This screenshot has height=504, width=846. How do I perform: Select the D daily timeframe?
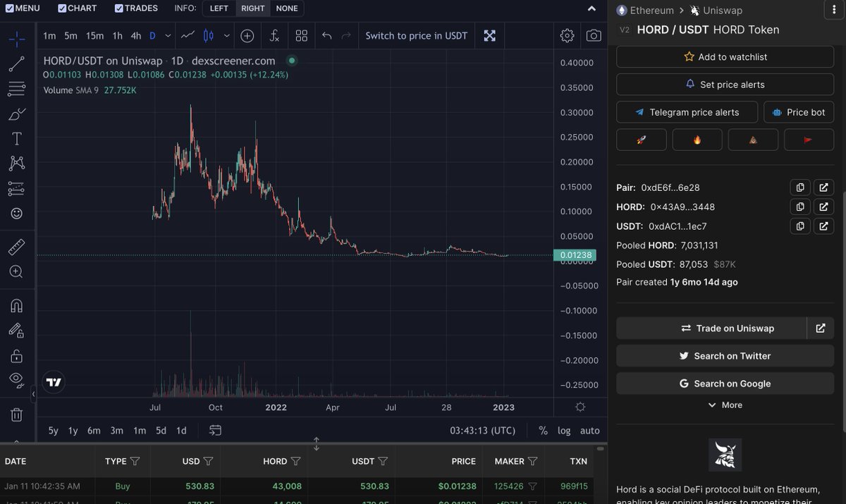pyautogui.click(x=152, y=36)
